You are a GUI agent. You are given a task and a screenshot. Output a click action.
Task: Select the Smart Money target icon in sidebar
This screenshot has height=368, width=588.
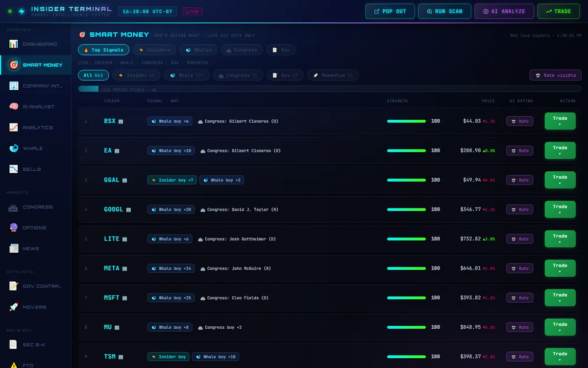pyautogui.click(x=14, y=65)
